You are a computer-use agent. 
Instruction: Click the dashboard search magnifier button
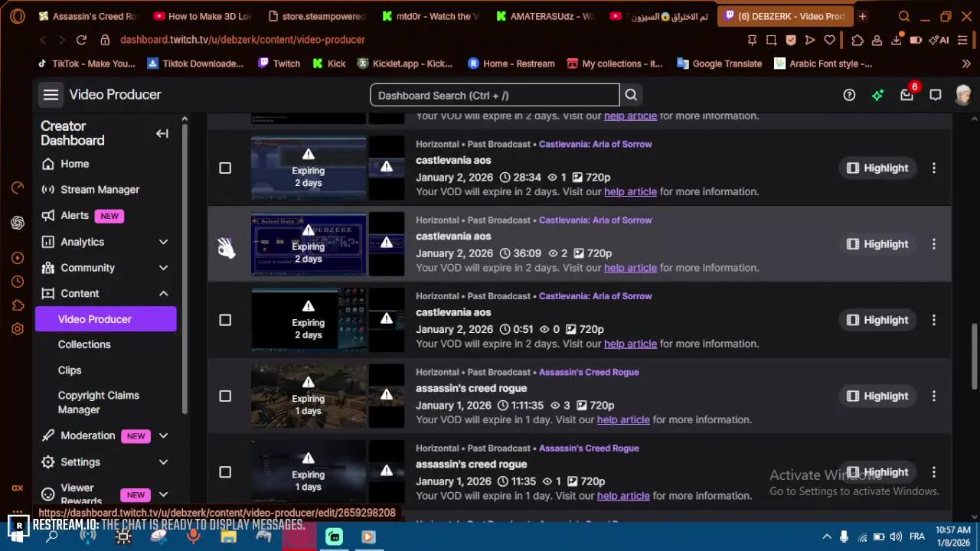[x=631, y=95]
